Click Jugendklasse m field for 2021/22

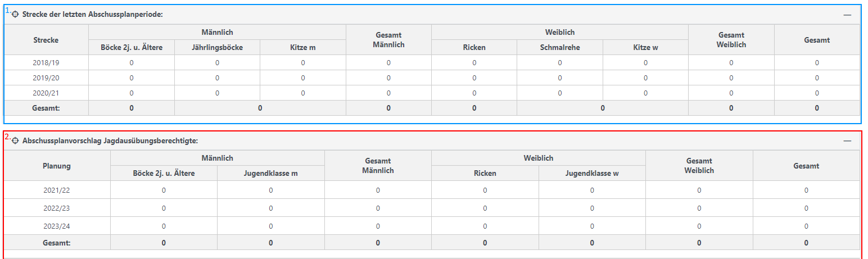pos(271,190)
